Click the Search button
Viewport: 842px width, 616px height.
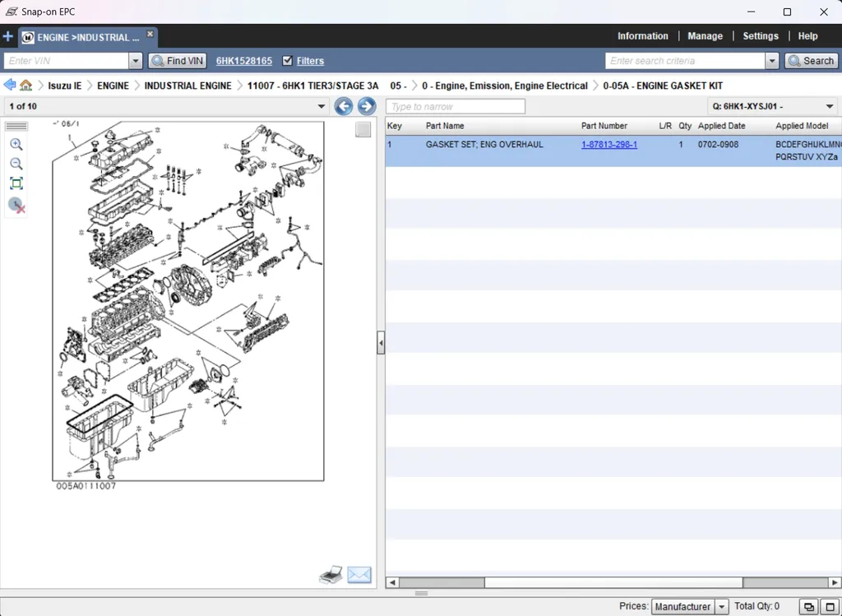[x=811, y=61]
